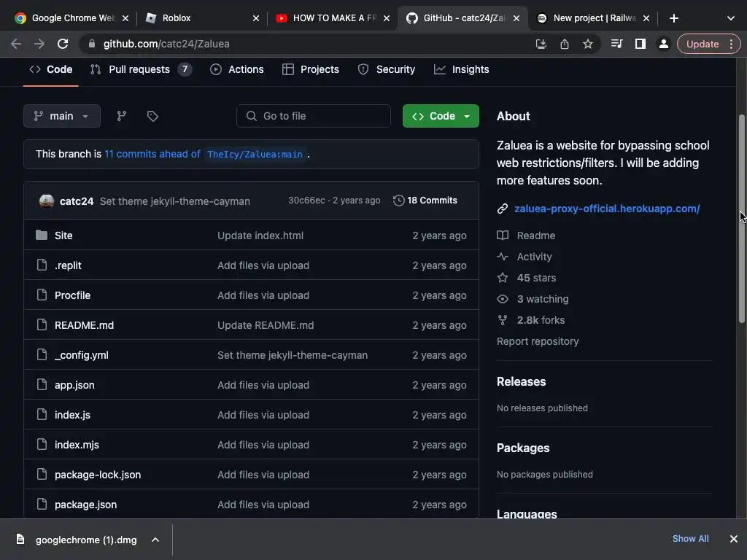Click the share page icon
747x560 pixels.
coord(565,44)
